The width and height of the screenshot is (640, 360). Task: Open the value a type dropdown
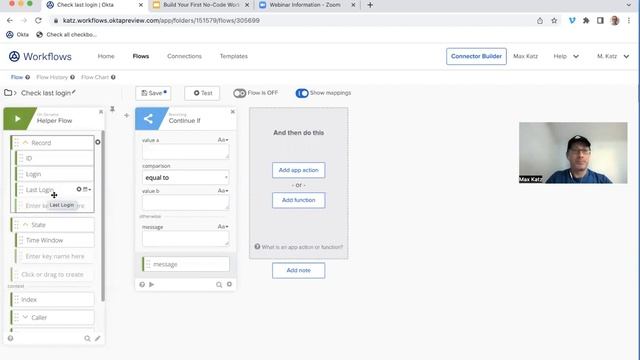(223, 140)
